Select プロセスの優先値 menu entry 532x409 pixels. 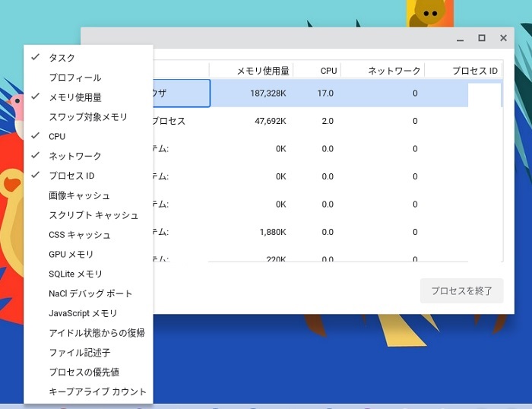[x=84, y=372]
